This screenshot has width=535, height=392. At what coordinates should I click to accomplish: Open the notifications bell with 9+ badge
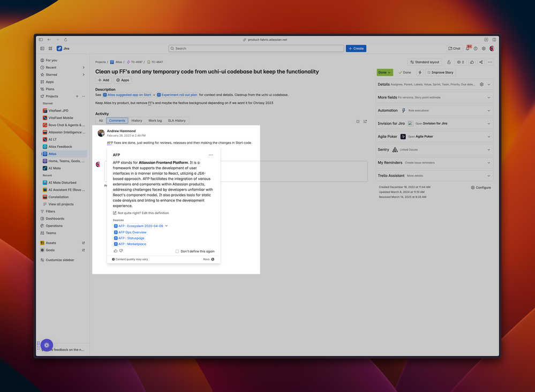(468, 48)
